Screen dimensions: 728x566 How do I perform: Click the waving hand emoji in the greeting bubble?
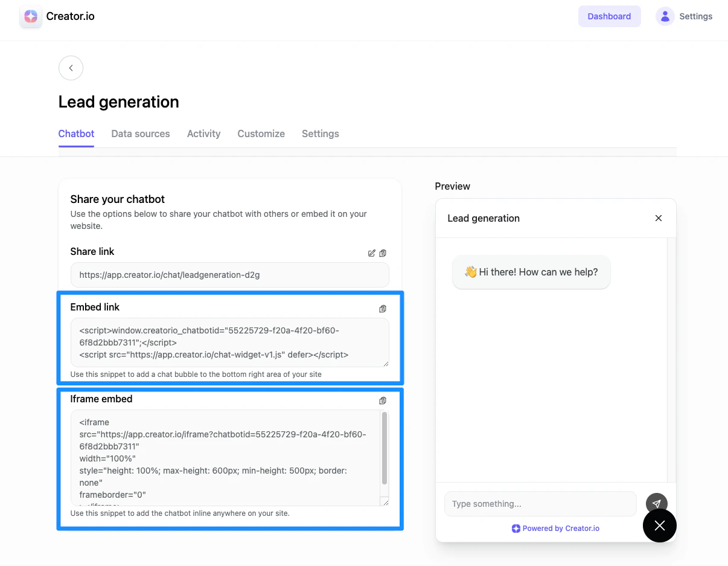(470, 272)
